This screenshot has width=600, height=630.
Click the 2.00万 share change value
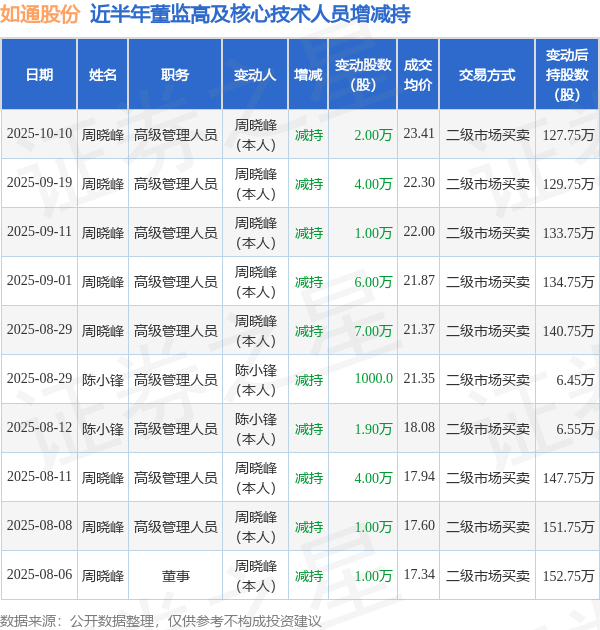coord(373,135)
